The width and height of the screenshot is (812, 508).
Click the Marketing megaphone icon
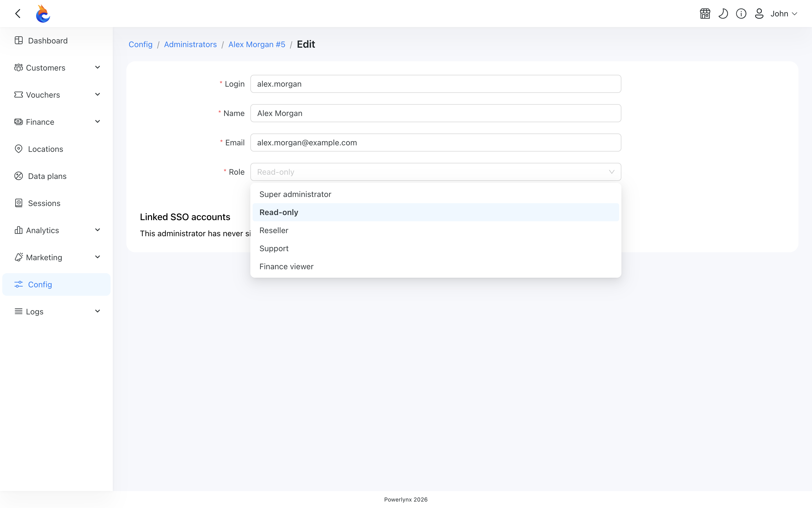(19, 257)
